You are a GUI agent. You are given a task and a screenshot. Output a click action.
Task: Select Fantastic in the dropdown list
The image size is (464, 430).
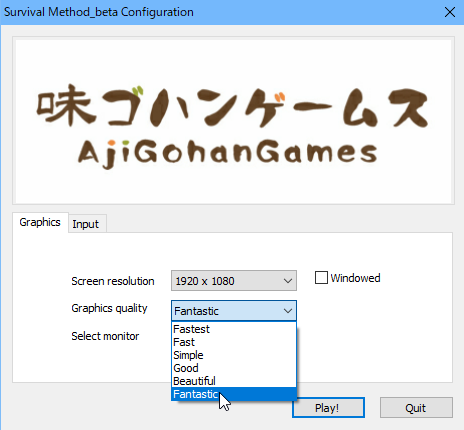click(x=234, y=394)
